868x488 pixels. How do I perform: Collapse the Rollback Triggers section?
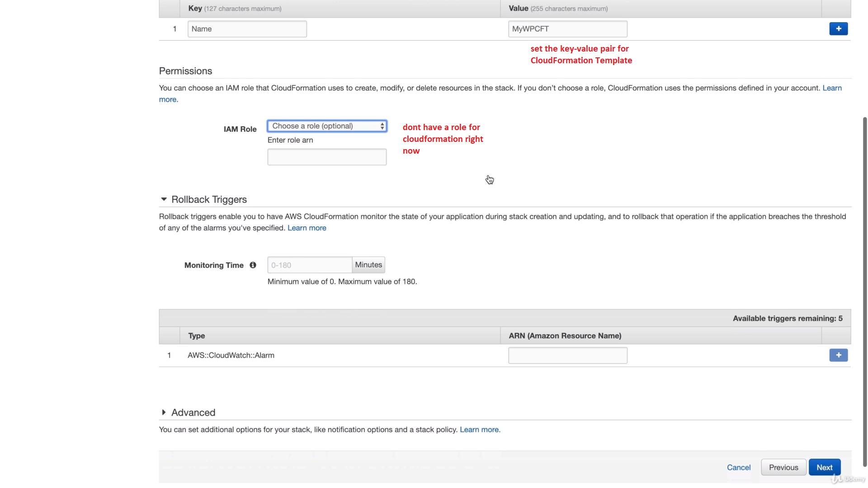tap(164, 199)
